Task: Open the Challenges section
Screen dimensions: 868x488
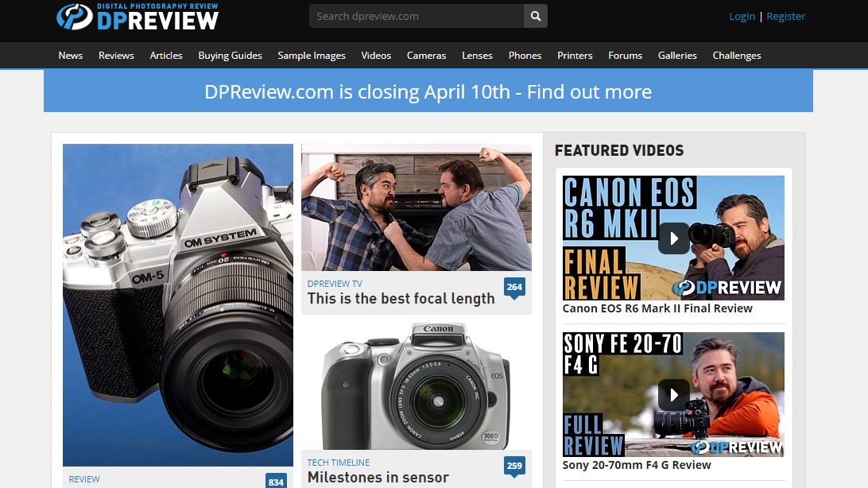Action: tap(737, 56)
